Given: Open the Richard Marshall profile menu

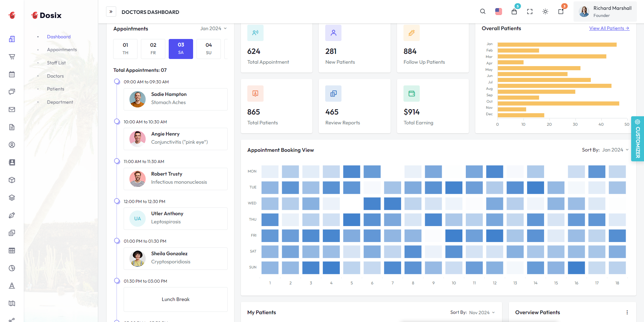Looking at the screenshot, I should click(x=605, y=12).
